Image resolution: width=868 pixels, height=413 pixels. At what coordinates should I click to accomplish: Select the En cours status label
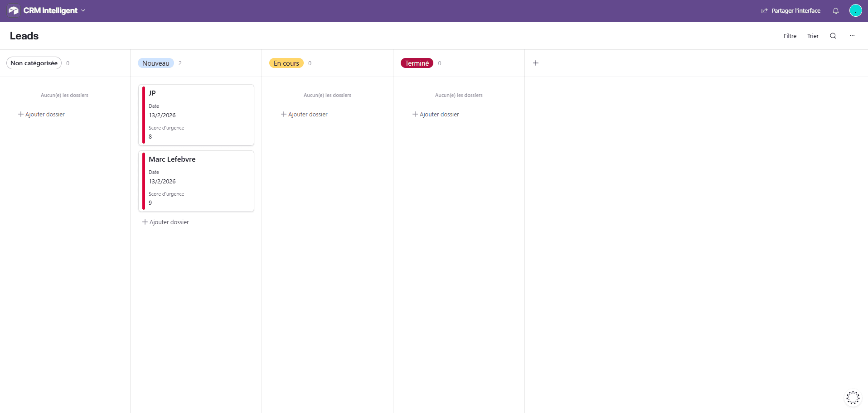click(286, 63)
